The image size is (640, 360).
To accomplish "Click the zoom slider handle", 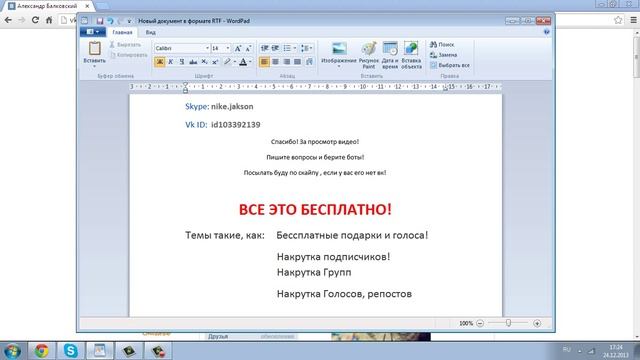I will pos(508,323).
